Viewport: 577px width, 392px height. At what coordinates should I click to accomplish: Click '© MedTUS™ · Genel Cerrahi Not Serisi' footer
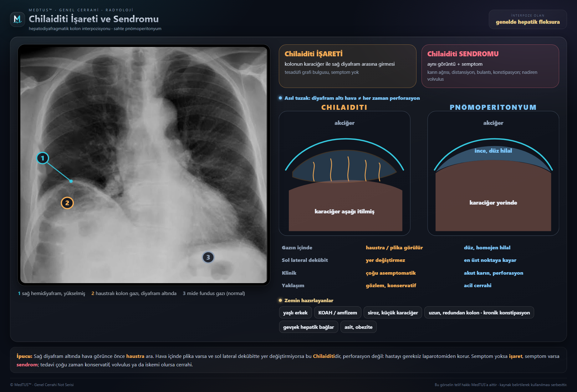pos(42,385)
